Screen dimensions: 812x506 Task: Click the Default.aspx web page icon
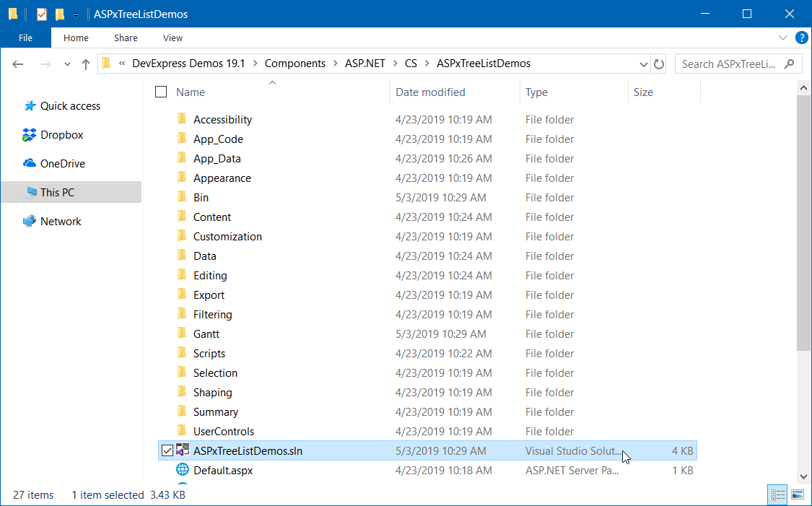[x=183, y=470]
